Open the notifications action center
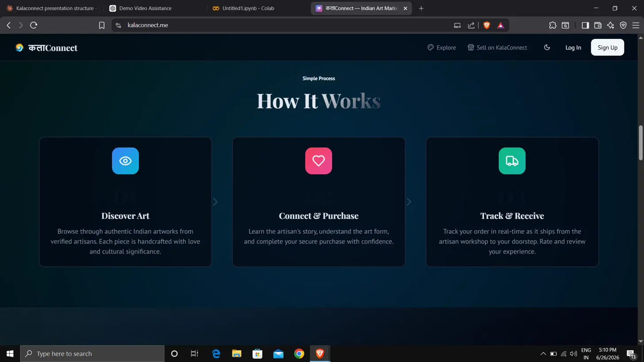The height and width of the screenshot is (362, 644). pos(632,354)
